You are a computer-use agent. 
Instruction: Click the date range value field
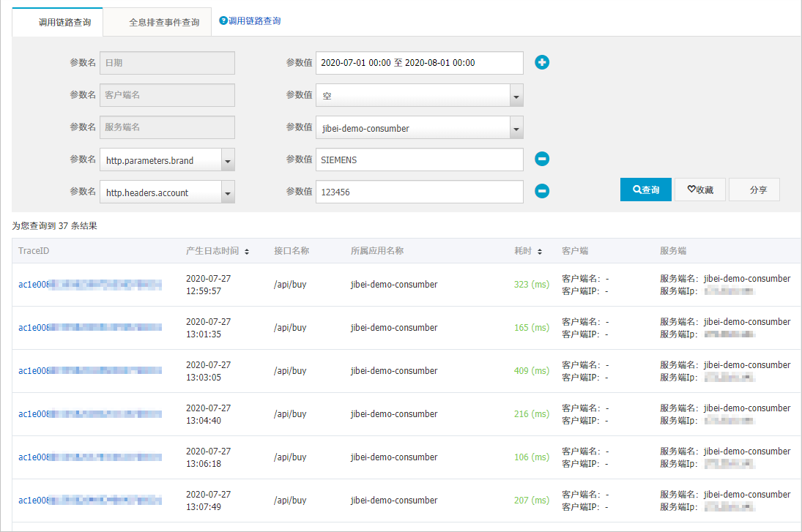[420, 63]
